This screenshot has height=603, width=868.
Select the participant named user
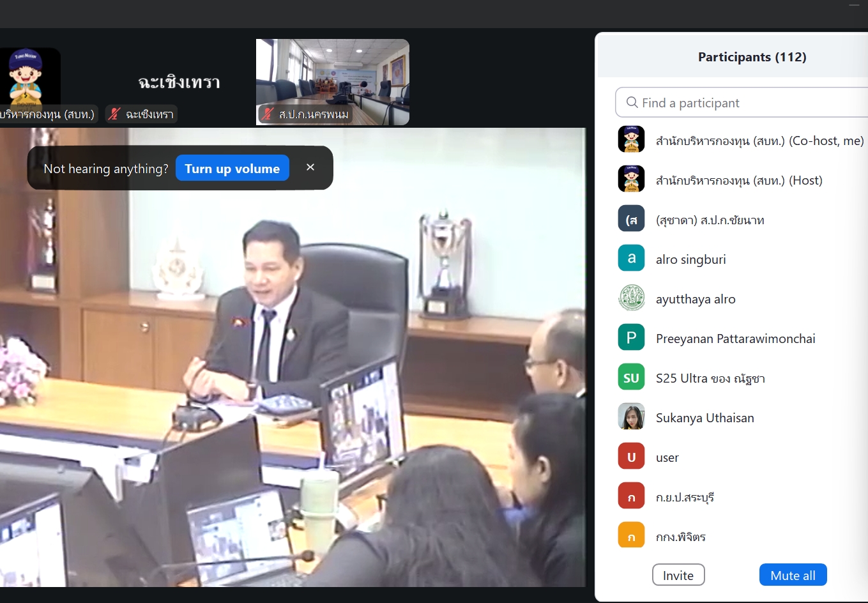tap(667, 457)
